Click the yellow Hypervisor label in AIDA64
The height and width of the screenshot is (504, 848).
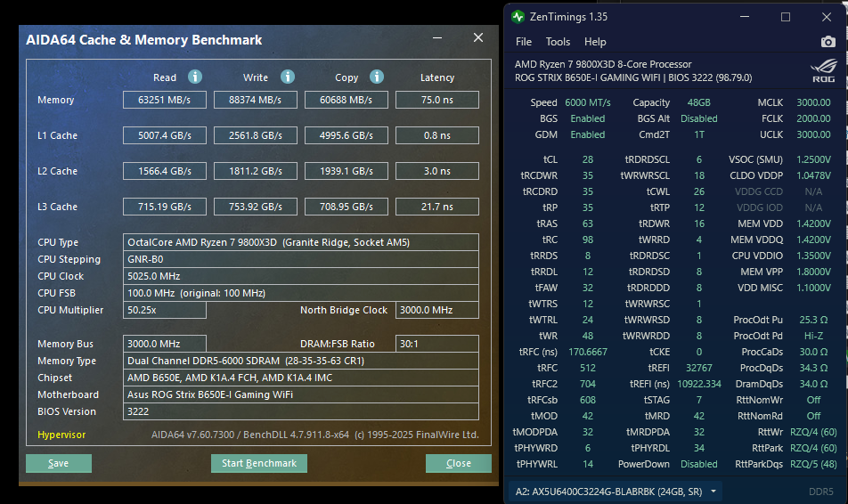point(61,435)
